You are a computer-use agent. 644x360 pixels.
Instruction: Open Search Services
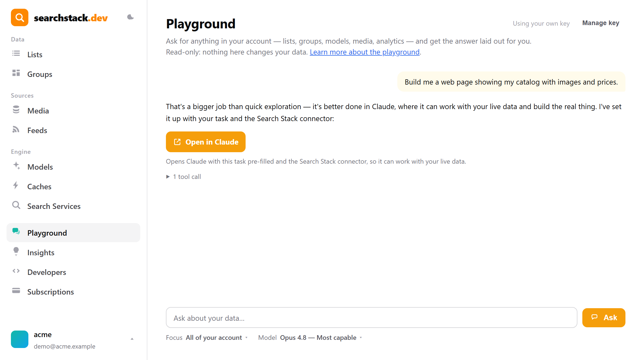point(73,206)
